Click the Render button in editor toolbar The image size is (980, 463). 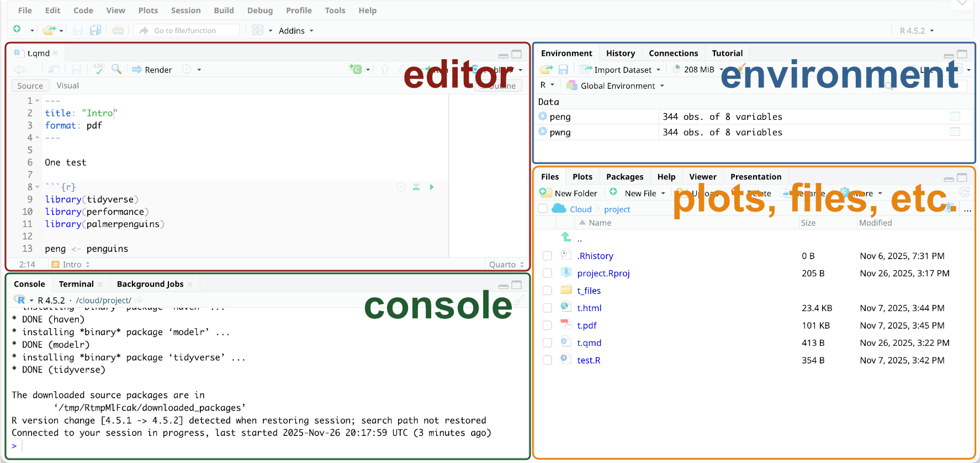(152, 70)
